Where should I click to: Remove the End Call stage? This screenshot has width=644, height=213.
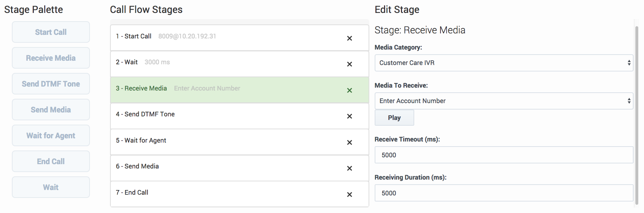[x=349, y=195]
